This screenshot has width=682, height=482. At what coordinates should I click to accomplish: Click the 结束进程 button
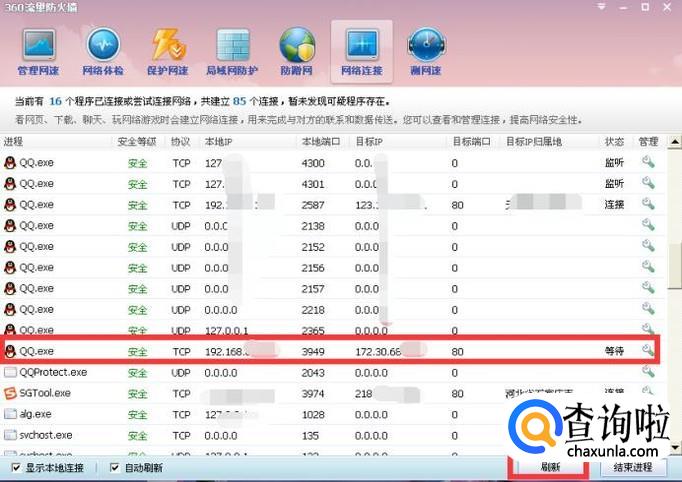633,467
